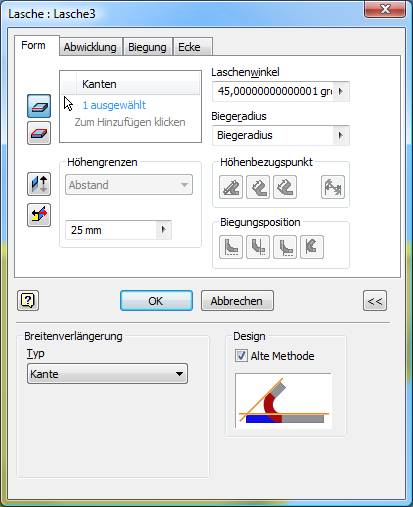Viewport: 413px width, 507px height.
Task: Select the first Biegungsposition icon
Action: click(231, 247)
